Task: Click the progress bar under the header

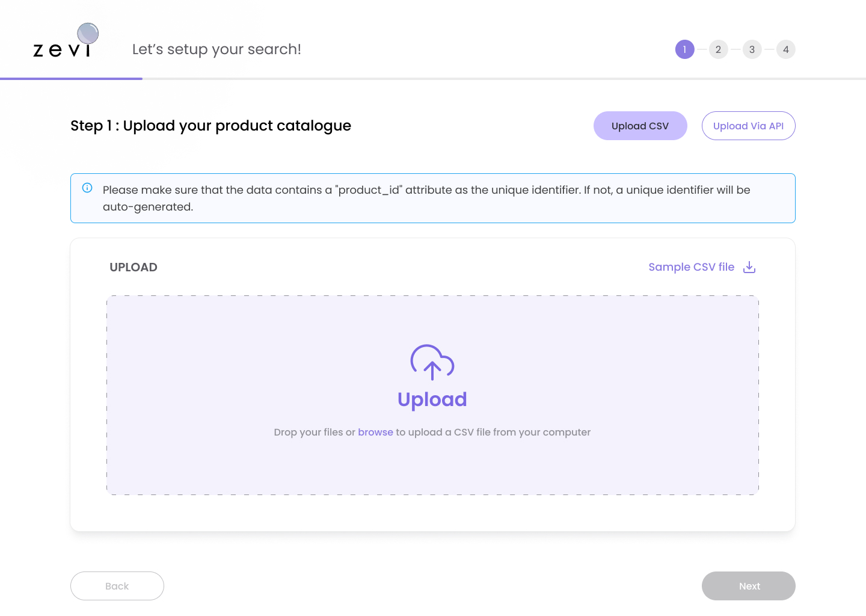Action: point(433,78)
